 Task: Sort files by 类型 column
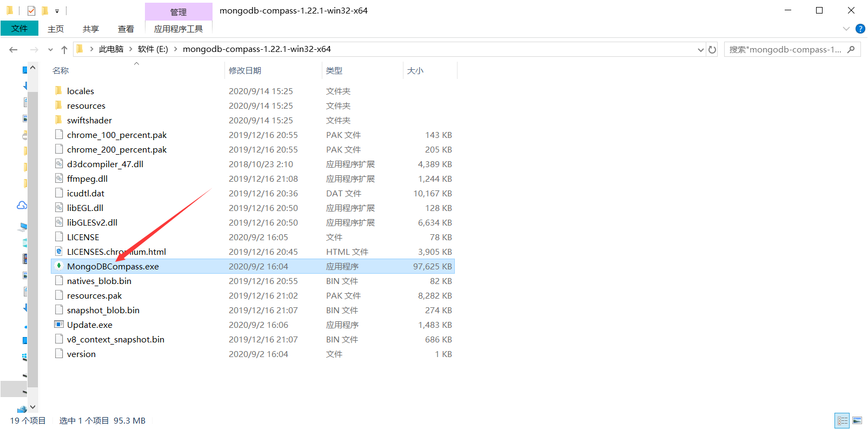(334, 71)
